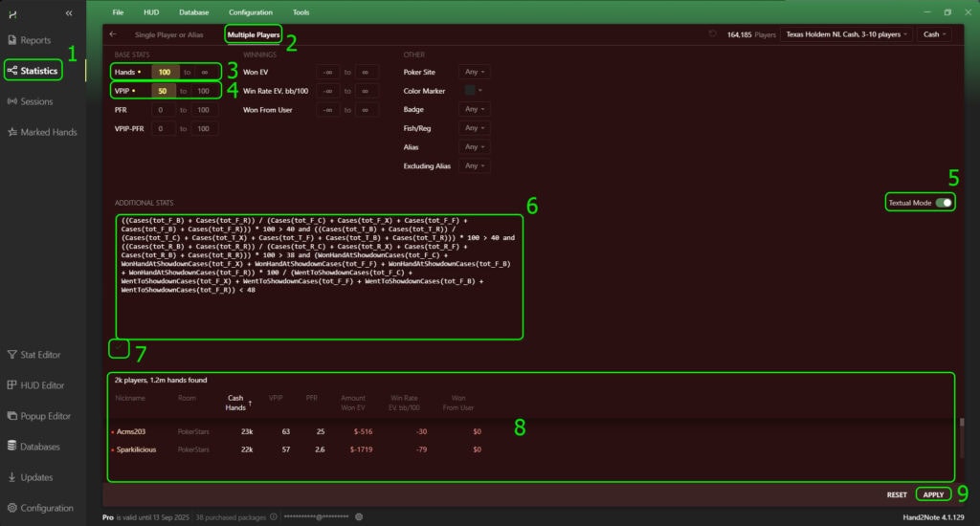980x526 pixels.
Task: Open the Popup Editor
Action: (x=45, y=416)
